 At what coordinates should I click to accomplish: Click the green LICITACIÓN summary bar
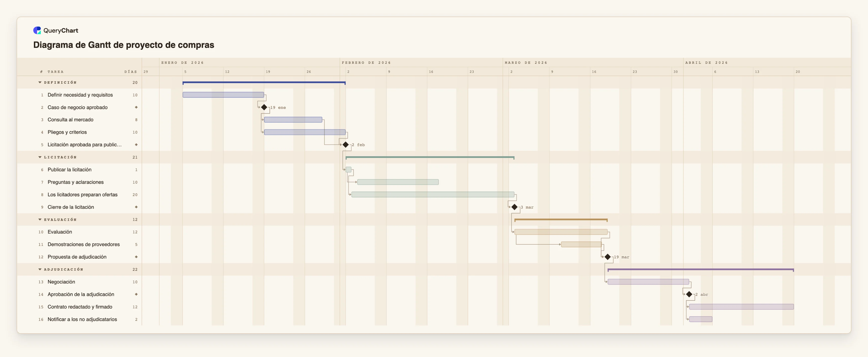[x=430, y=157]
